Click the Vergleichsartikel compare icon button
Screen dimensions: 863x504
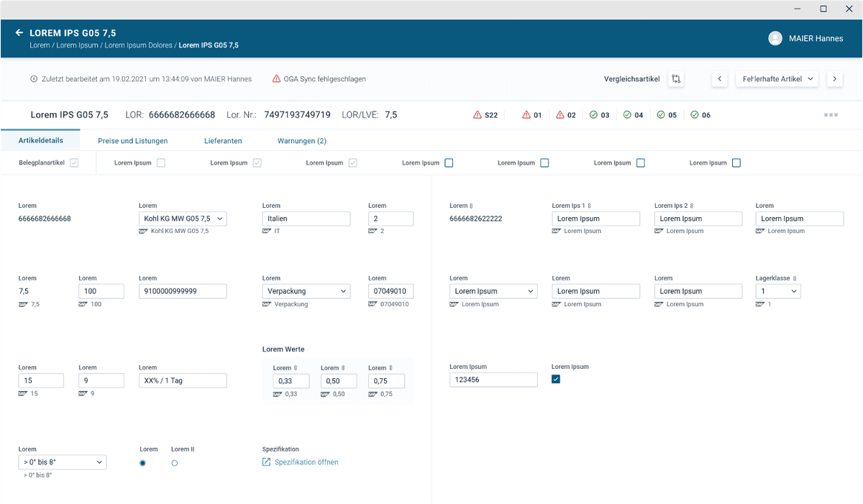[x=676, y=79]
